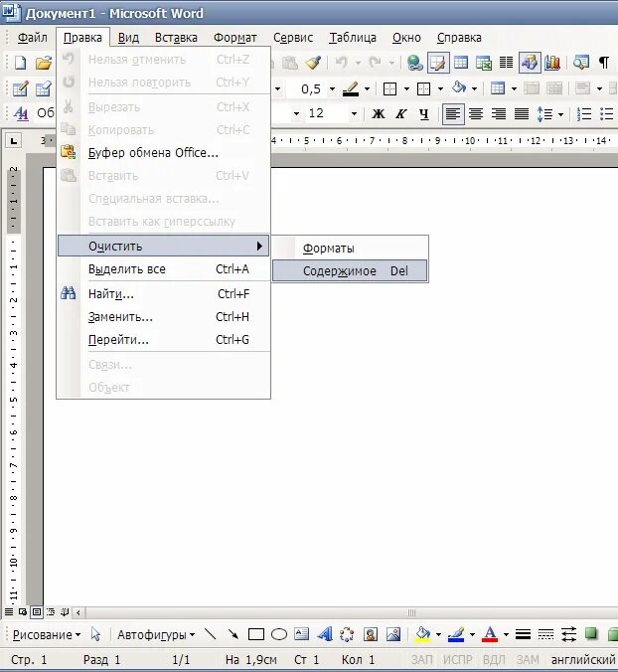
Task: Choose Буфер обмена Office menu item
Action: [x=164, y=153]
